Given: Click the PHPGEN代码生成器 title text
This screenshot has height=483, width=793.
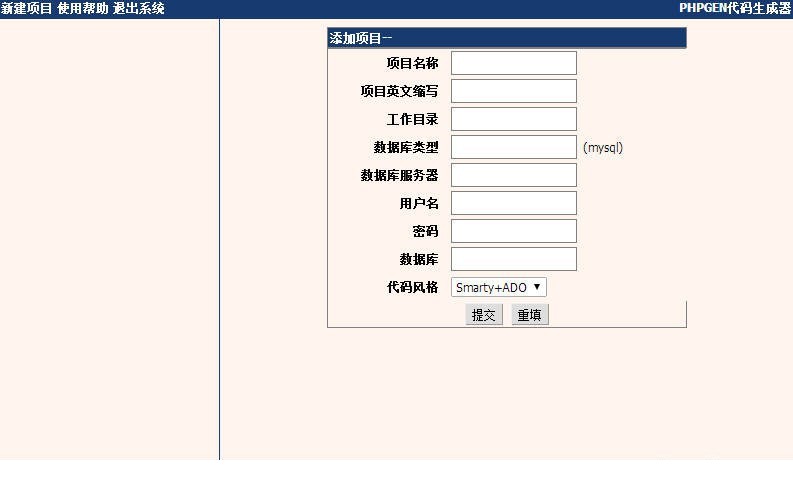Looking at the screenshot, I should pyautogui.click(x=734, y=8).
